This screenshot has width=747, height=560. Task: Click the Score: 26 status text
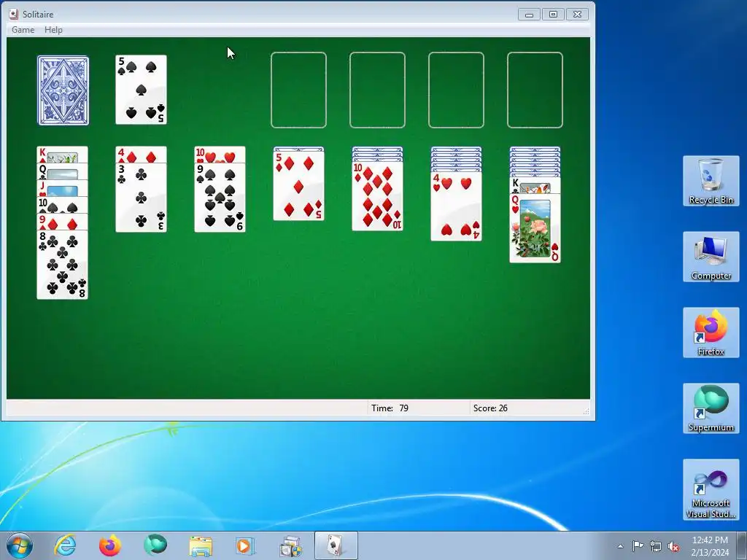[x=490, y=408]
